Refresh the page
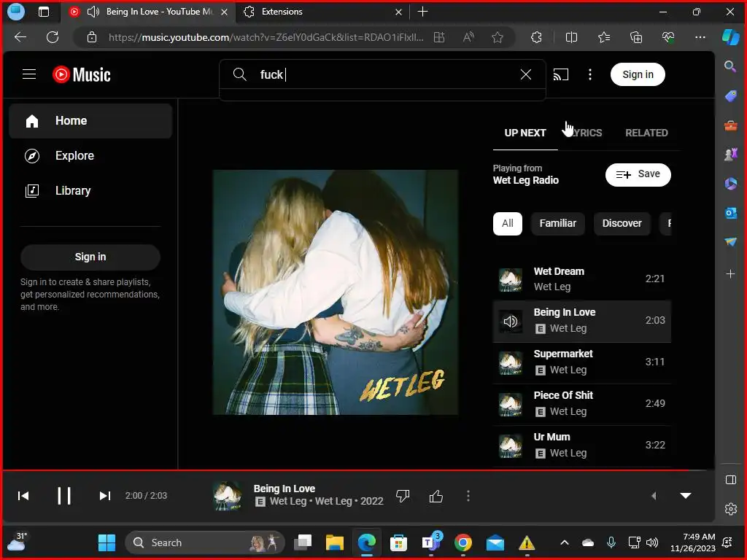747x560 pixels. click(53, 37)
